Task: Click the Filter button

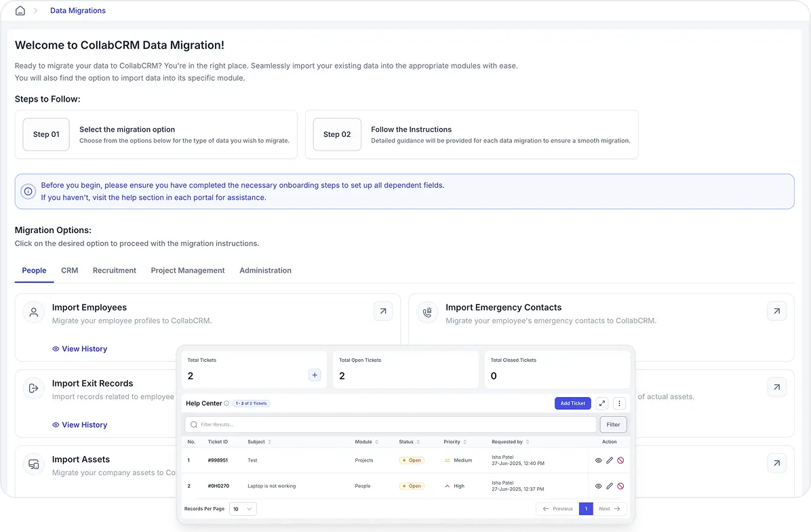Action: pos(612,424)
